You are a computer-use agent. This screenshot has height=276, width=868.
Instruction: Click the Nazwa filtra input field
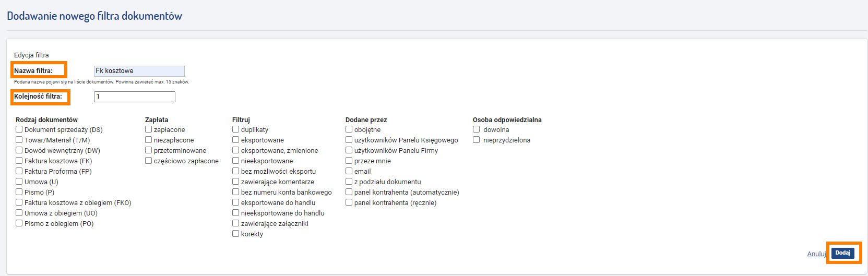[x=139, y=71]
